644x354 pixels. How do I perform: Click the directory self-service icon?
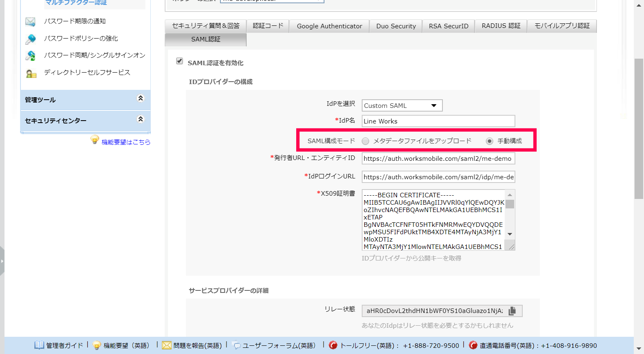31,73
